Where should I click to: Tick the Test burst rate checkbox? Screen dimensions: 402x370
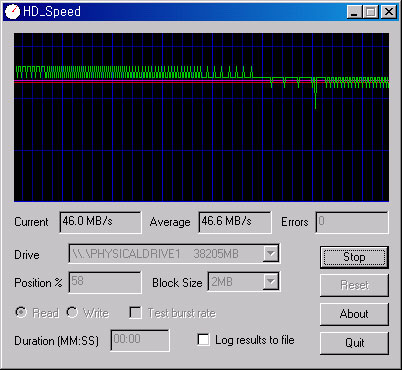pos(135,313)
